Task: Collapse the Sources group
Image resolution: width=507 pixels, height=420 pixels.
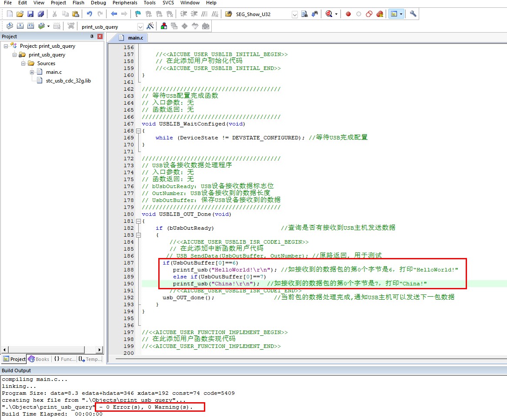Action: pos(23,64)
